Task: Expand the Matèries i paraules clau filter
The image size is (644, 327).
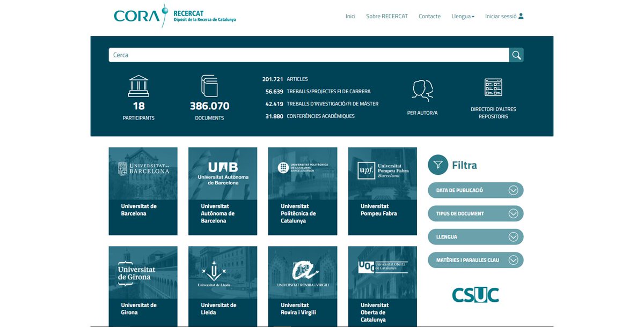Action: click(475, 260)
